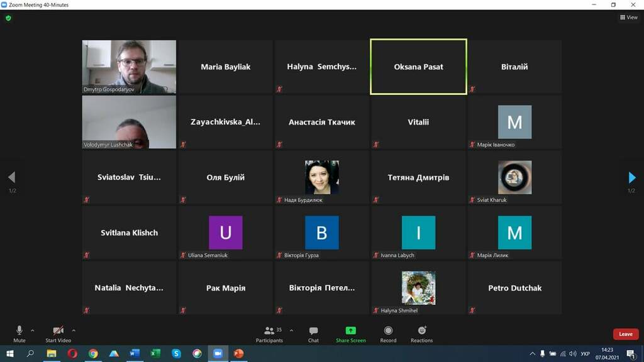644x362 pixels.
Task: Click the УКР language indicator in tray
Action: click(x=586, y=353)
